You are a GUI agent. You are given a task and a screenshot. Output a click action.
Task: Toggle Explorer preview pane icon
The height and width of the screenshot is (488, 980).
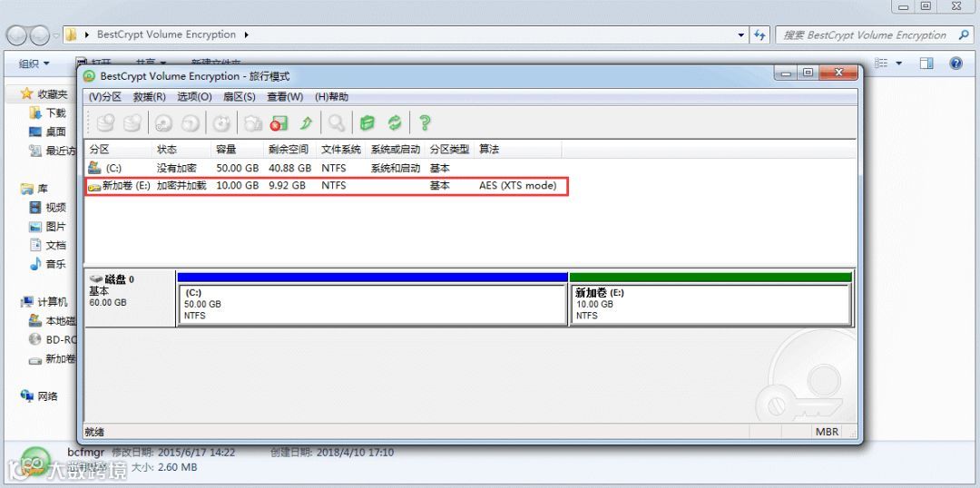[x=926, y=63]
